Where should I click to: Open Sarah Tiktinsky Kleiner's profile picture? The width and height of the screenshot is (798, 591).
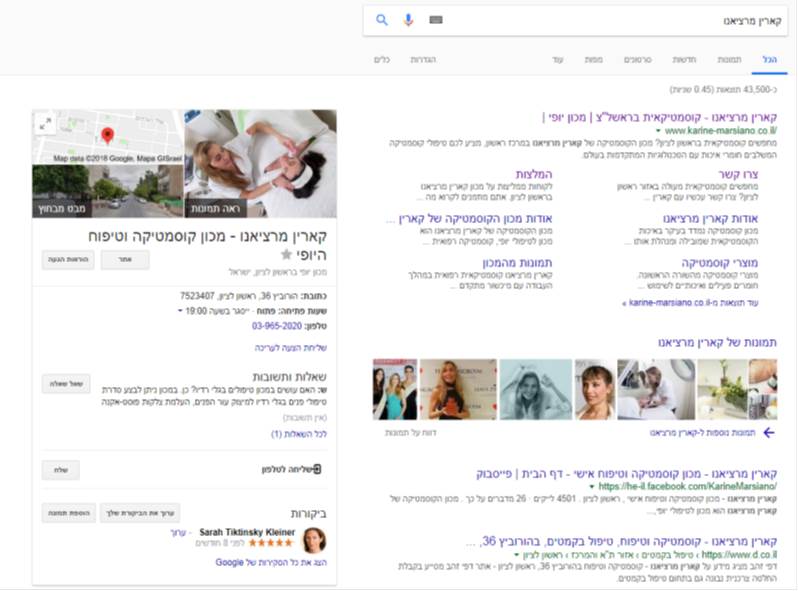click(x=315, y=541)
